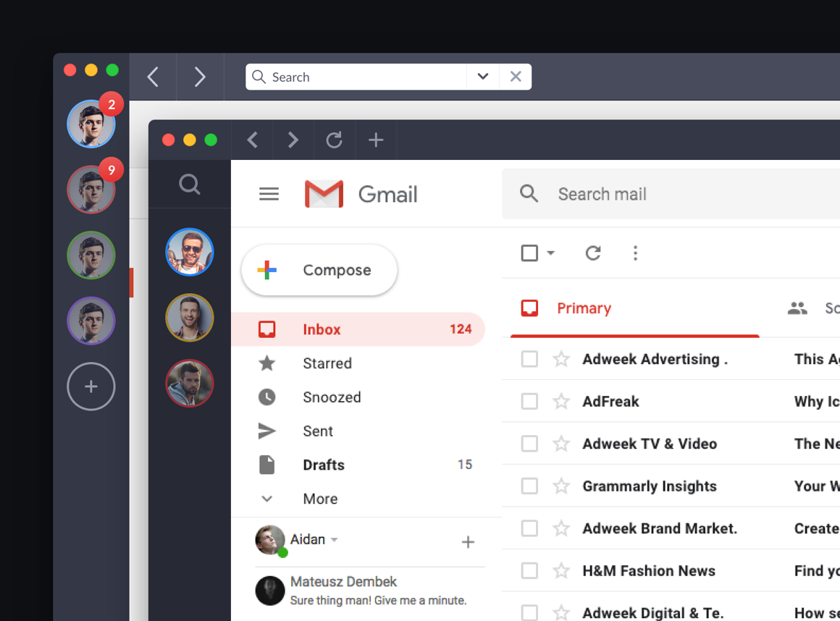Click the Search mail field

671,194
